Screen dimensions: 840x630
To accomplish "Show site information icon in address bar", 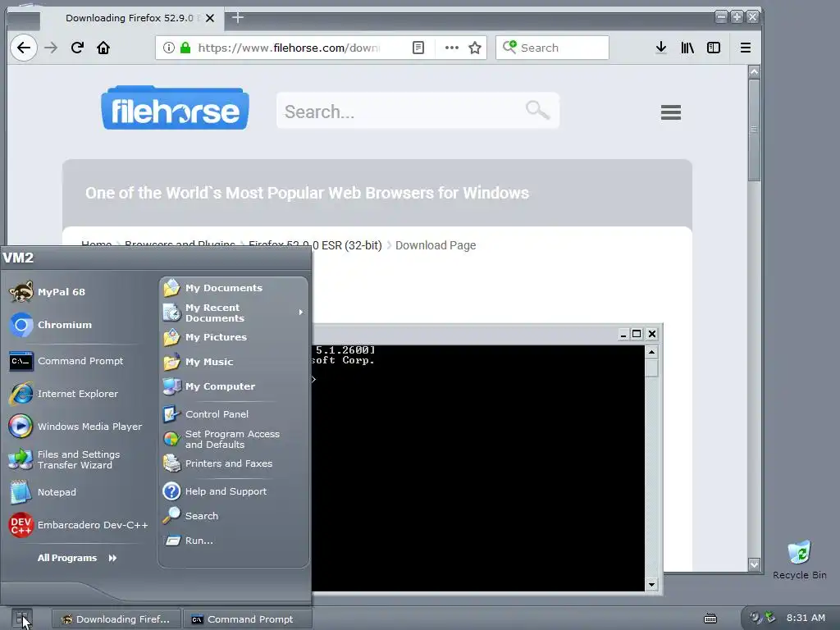I will (x=169, y=48).
